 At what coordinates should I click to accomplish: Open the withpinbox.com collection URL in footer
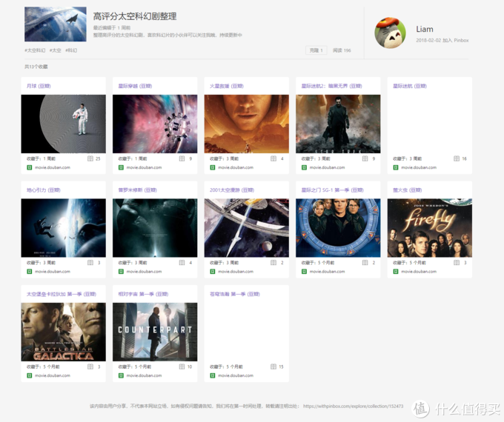click(353, 406)
